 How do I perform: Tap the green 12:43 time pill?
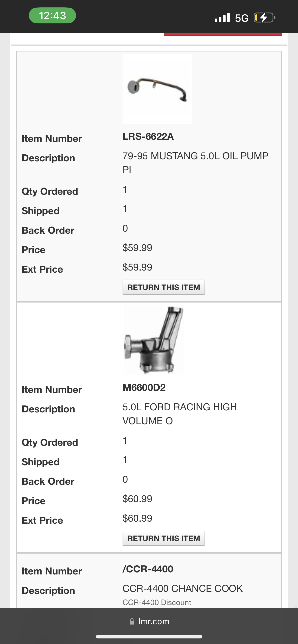click(x=52, y=16)
